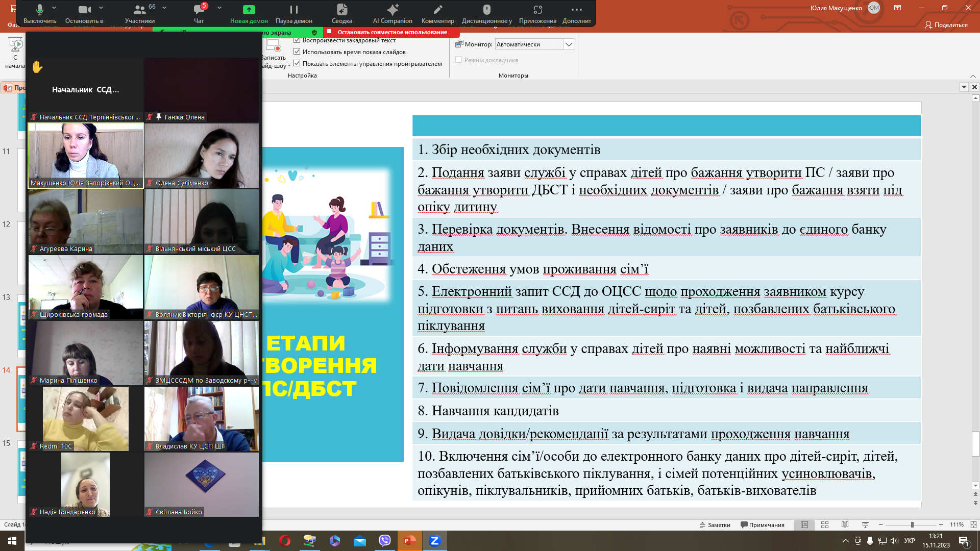Open Viber from the taskbar

click(x=385, y=541)
